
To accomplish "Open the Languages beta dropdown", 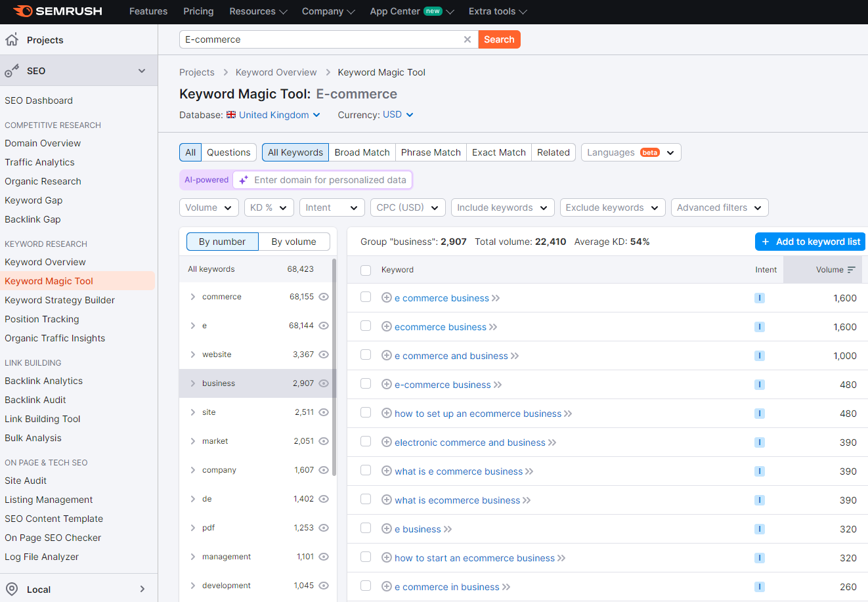I will 631,152.
